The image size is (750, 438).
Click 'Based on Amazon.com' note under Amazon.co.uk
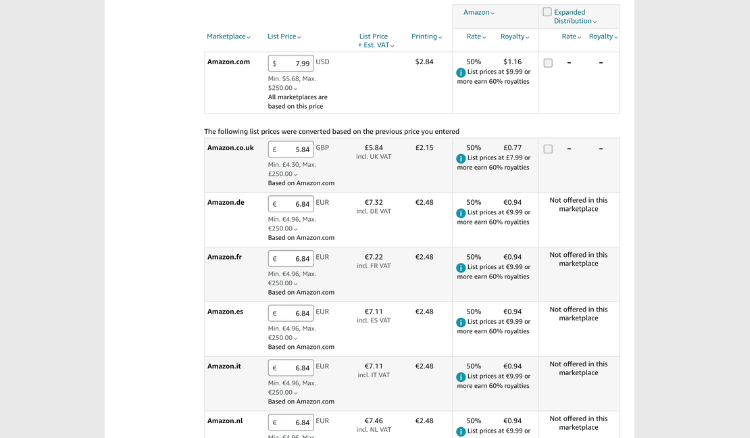pyautogui.click(x=301, y=183)
